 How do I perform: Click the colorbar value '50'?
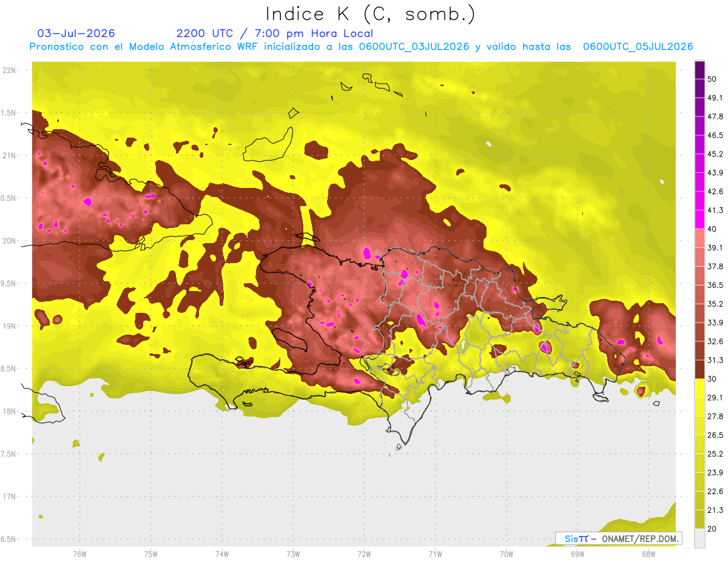click(x=712, y=79)
